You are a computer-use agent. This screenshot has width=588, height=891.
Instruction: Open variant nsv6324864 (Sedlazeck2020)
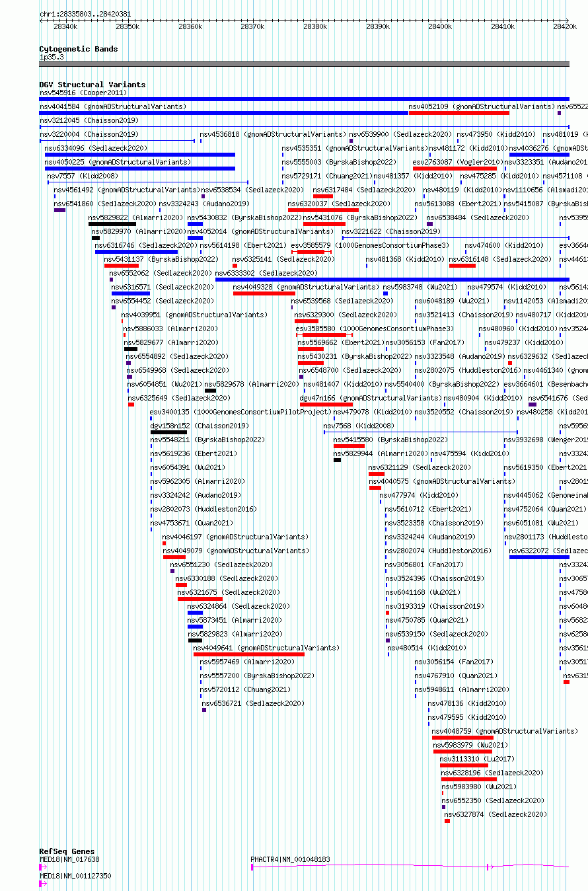(x=239, y=606)
